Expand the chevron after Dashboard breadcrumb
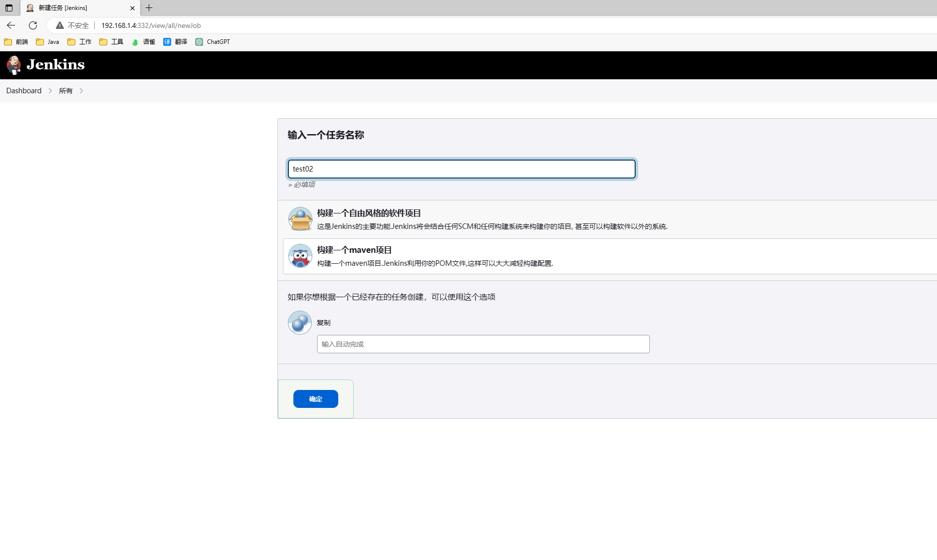Image resolution: width=937 pixels, height=560 pixels. [50, 91]
